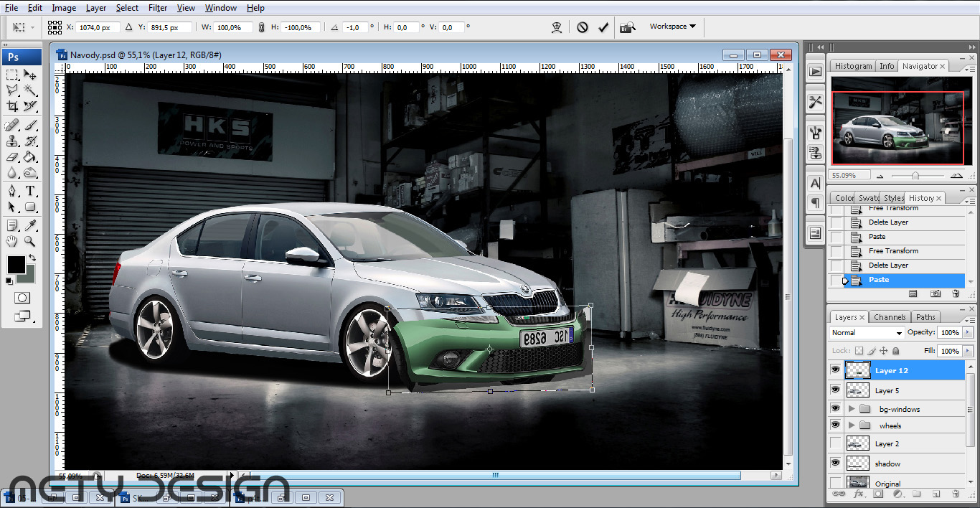Viewport: 980px width, 508px height.
Task: Select the Move tool
Action: point(30,75)
